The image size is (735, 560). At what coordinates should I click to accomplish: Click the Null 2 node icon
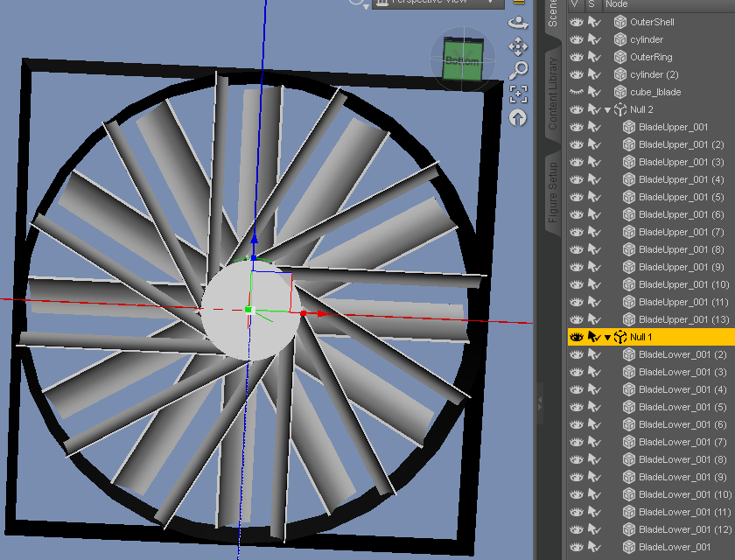[620, 109]
